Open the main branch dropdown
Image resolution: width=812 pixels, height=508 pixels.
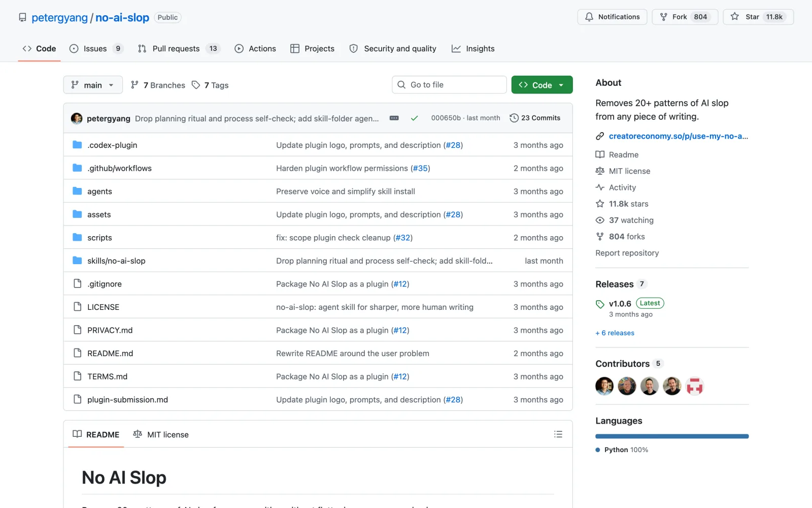93,85
